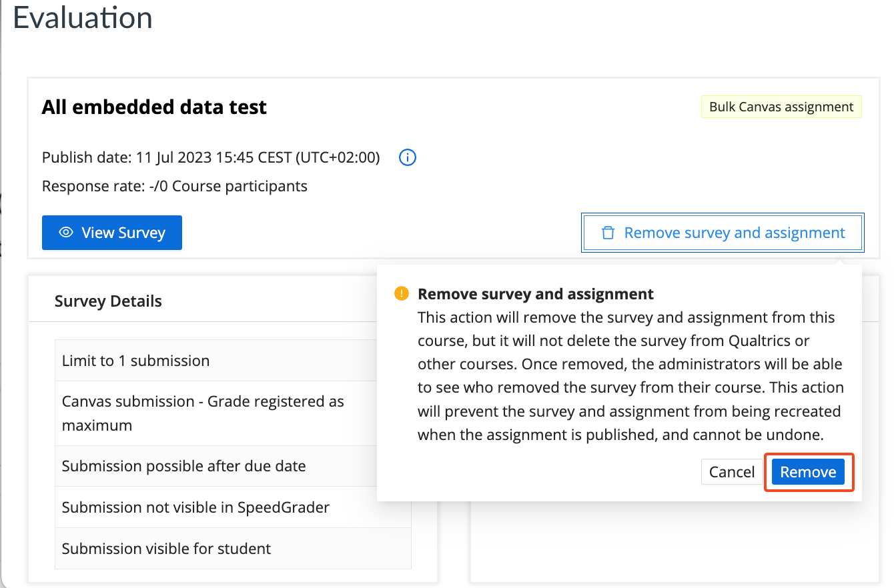Click the info icon beside publish date
The image size is (894, 588).
[407, 158]
